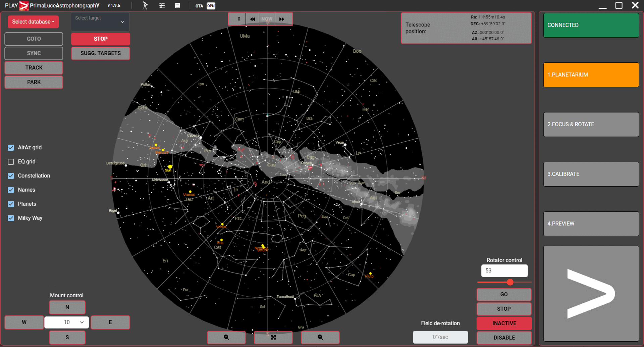Rewind the planetarium time
The width and height of the screenshot is (644, 347).
[253, 19]
